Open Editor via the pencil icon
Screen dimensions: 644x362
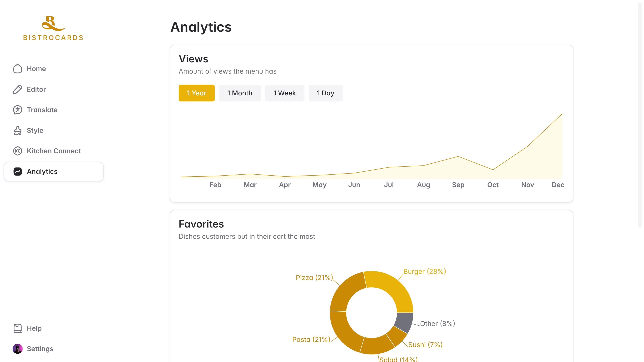17,89
